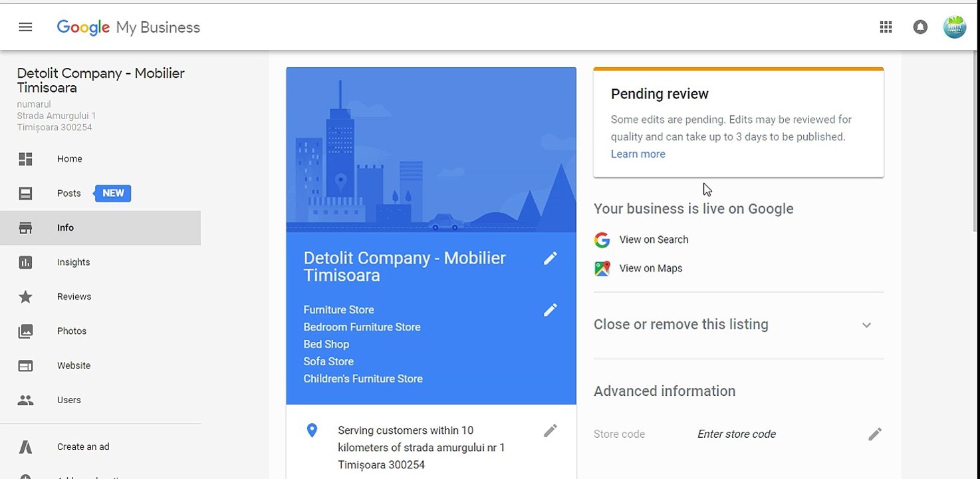980x479 pixels.
Task: Click View on Search link
Action: pyautogui.click(x=654, y=239)
